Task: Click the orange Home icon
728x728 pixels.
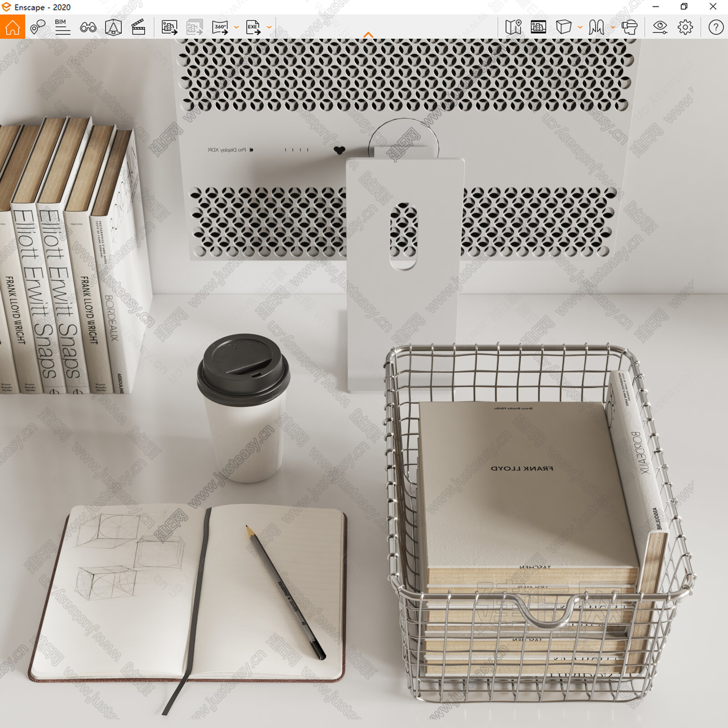Action: pyautogui.click(x=12, y=27)
